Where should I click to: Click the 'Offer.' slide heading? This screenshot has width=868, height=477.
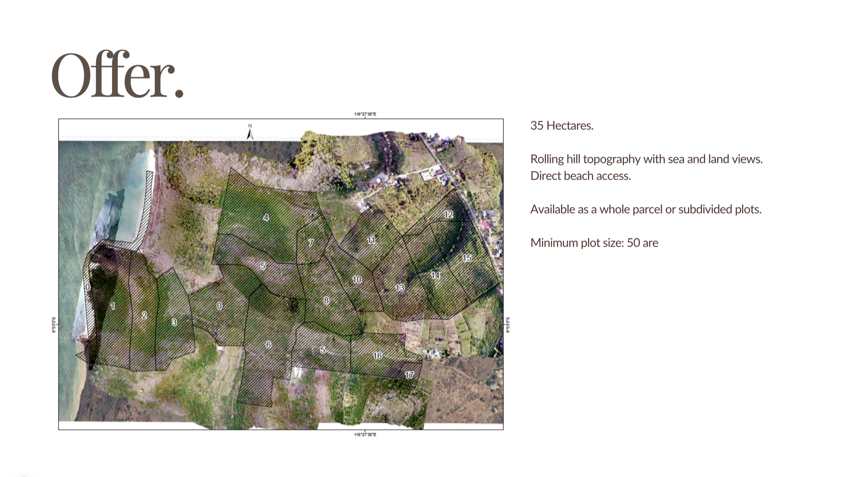coord(117,75)
